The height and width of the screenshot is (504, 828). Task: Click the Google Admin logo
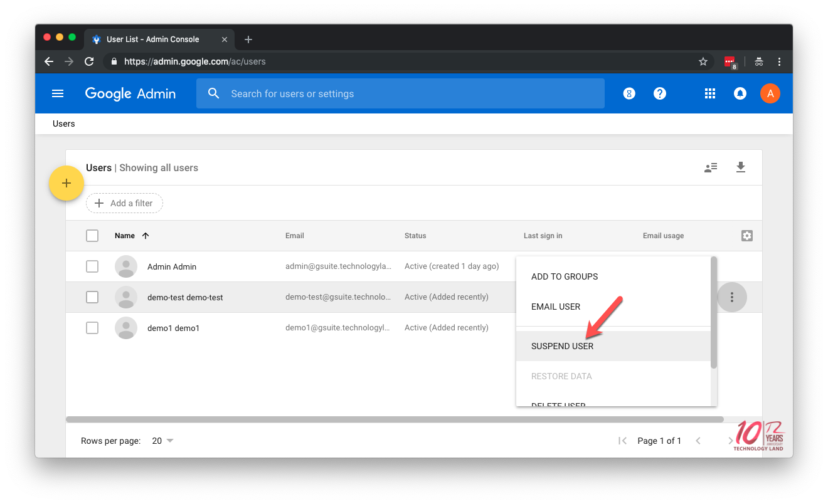pyautogui.click(x=130, y=93)
